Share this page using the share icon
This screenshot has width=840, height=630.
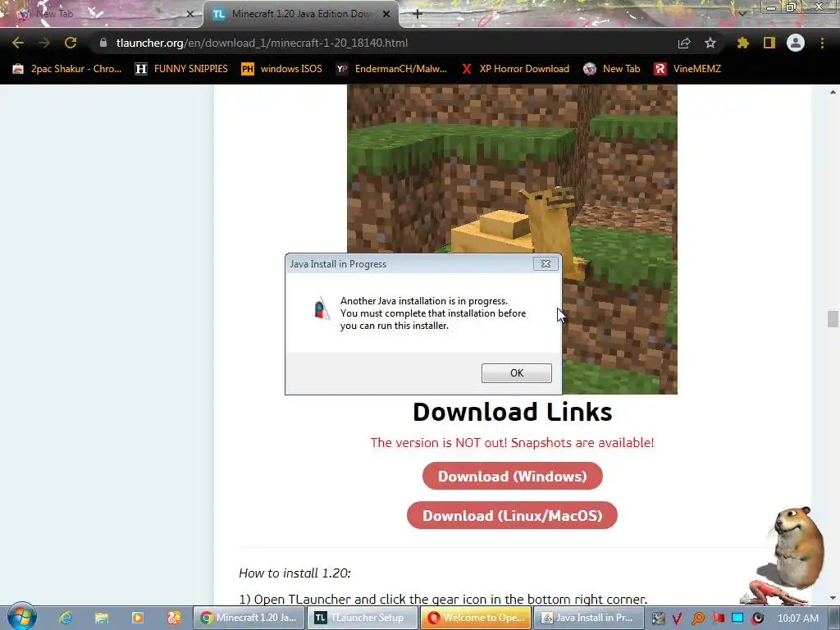pos(684,43)
